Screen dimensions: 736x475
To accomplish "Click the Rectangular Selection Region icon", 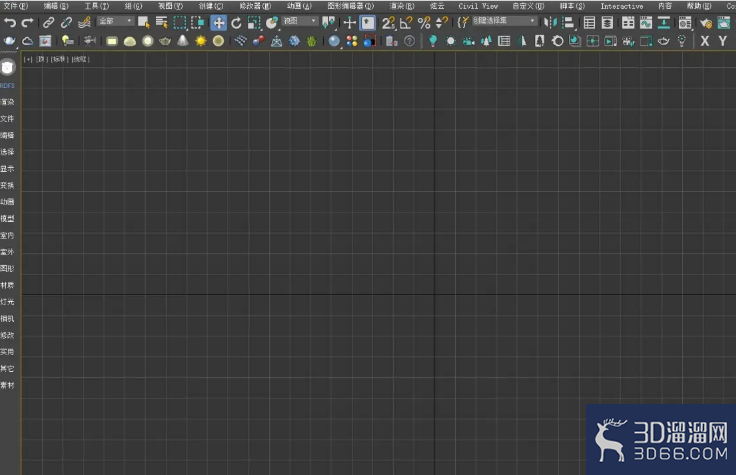I will click(x=179, y=23).
